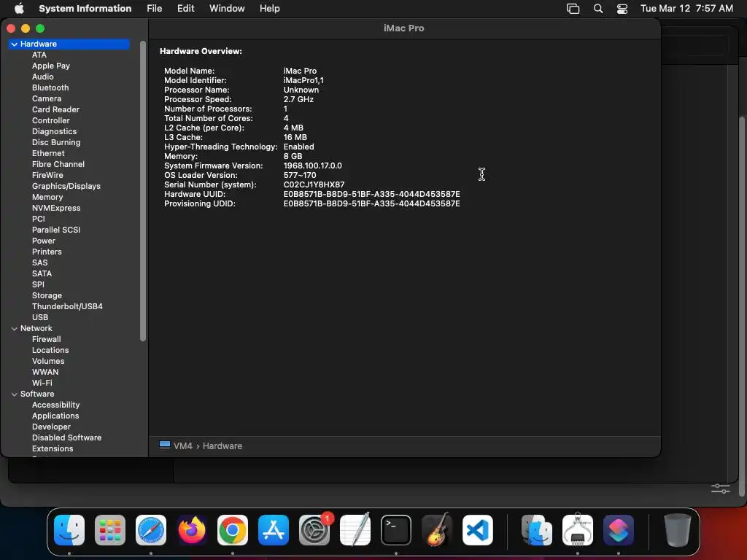
Task: Select ATA in the sidebar
Action: 39,55
